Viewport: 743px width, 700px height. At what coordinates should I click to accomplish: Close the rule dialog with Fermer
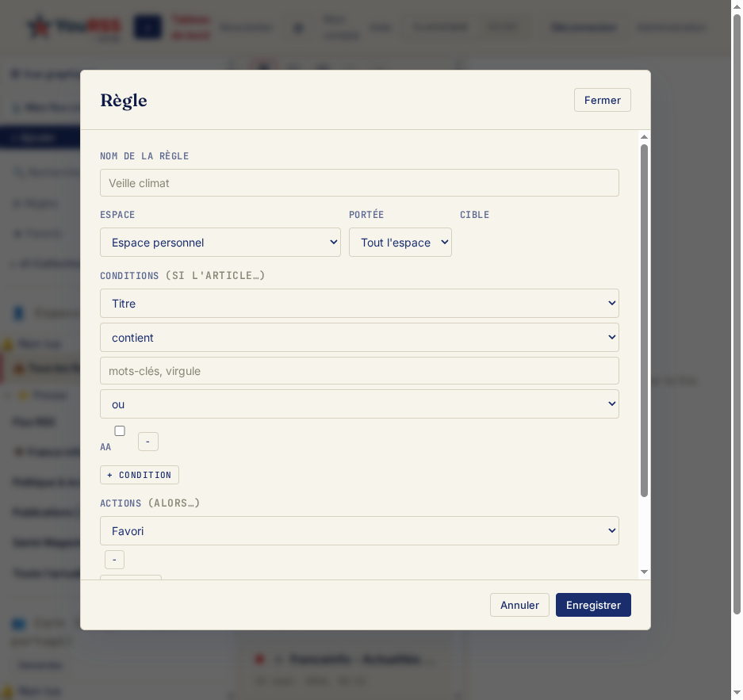tap(603, 100)
